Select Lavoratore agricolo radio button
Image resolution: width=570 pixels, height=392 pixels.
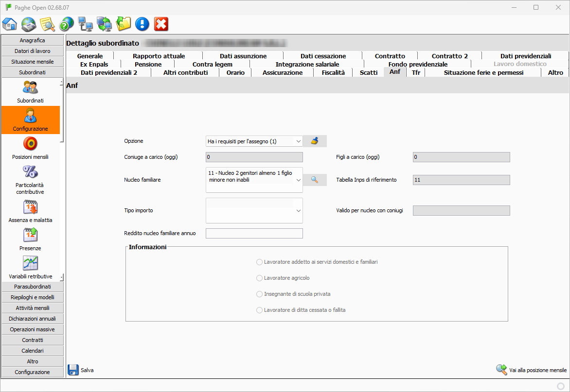click(259, 278)
